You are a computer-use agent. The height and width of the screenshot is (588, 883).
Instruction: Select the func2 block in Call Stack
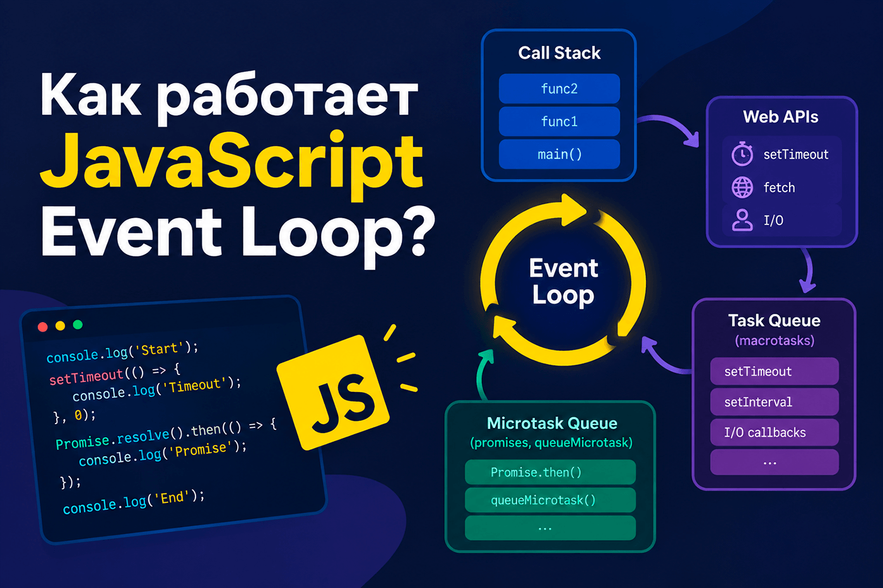(x=559, y=88)
